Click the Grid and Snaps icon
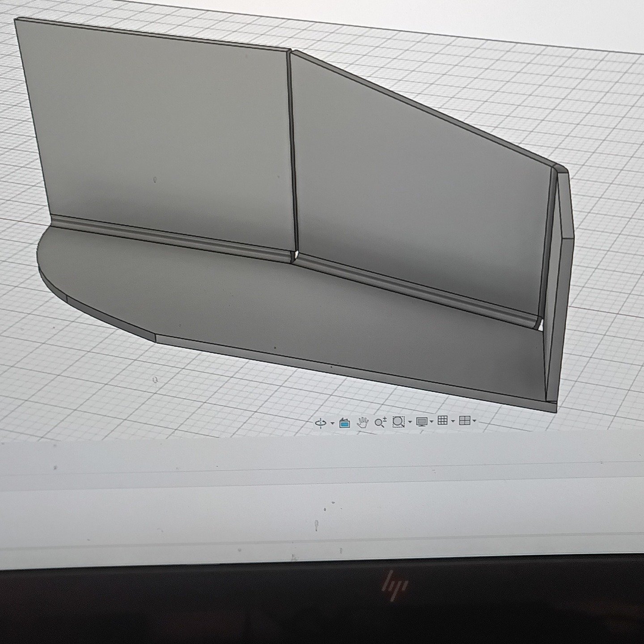Image resolution: width=644 pixels, height=644 pixels. coord(442,422)
